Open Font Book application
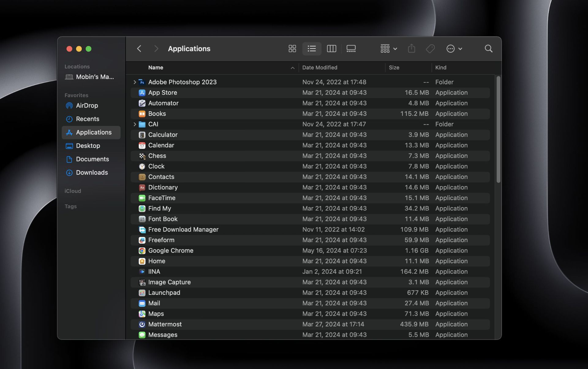Screen dimensions: 588x369 tap(163, 219)
